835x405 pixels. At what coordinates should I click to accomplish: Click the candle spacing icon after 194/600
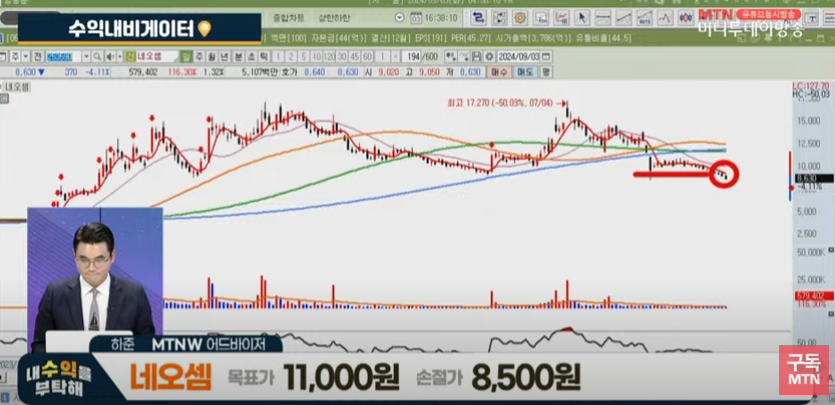[x=450, y=56]
